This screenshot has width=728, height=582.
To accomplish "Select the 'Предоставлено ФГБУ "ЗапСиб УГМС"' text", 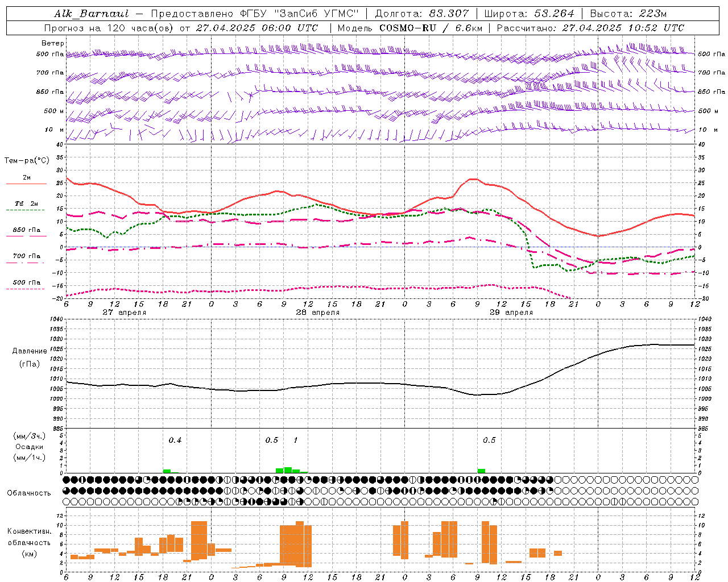I will tap(255, 14).
